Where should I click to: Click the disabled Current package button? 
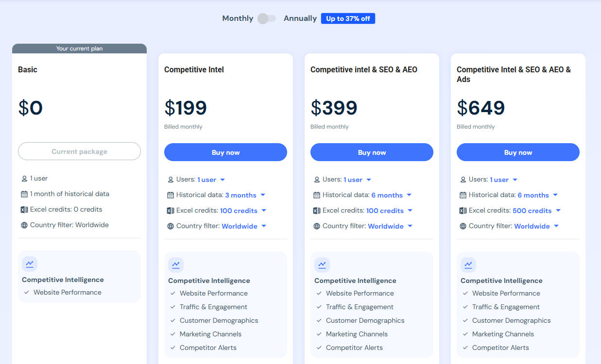[x=79, y=151]
